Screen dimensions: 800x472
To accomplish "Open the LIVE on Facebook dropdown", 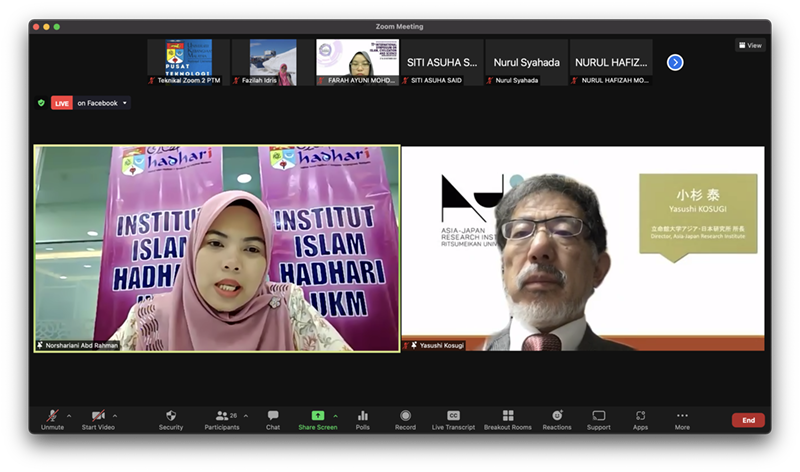I will pyautogui.click(x=125, y=103).
